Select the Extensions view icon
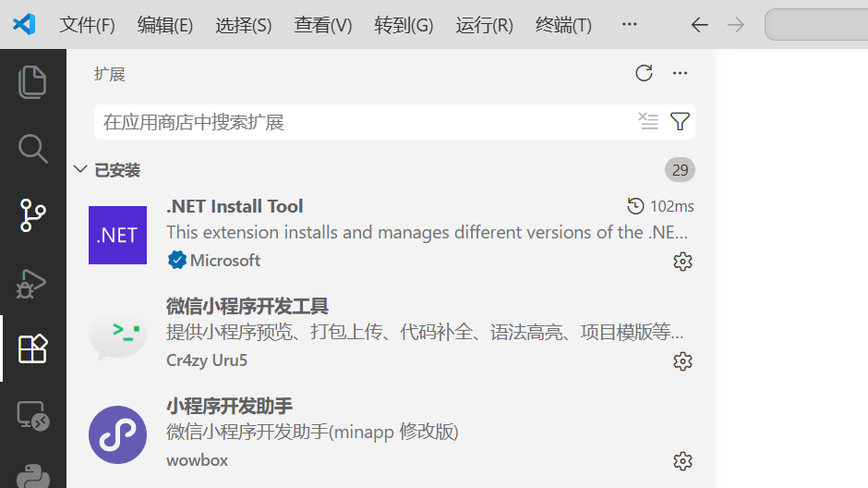This screenshot has height=488, width=868. pyautogui.click(x=32, y=348)
